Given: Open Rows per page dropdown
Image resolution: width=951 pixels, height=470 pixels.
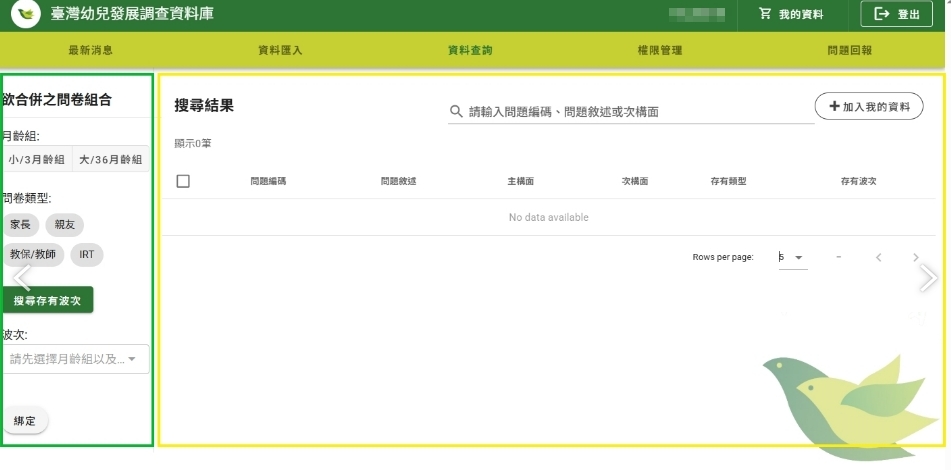Looking at the screenshot, I should coord(792,258).
